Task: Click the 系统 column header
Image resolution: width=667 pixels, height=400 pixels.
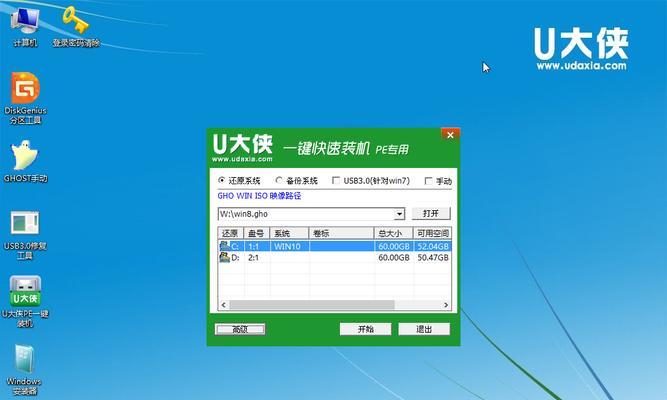Action: coord(289,233)
